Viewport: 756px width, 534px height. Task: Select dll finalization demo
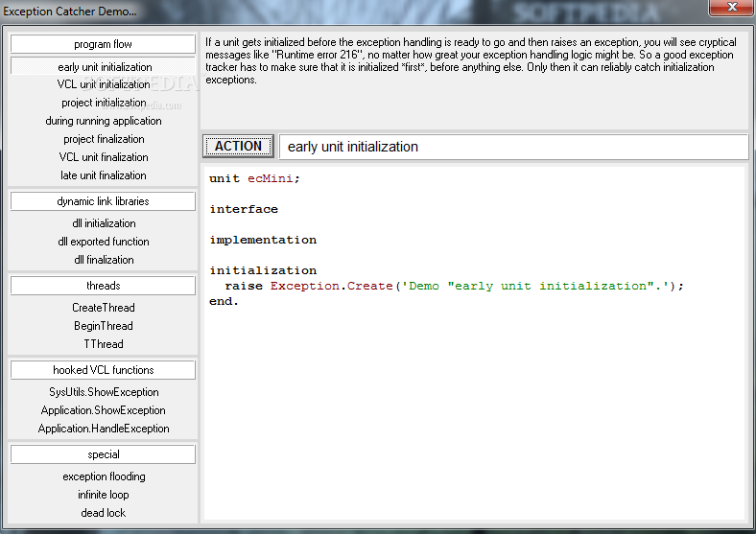click(x=104, y=260)
